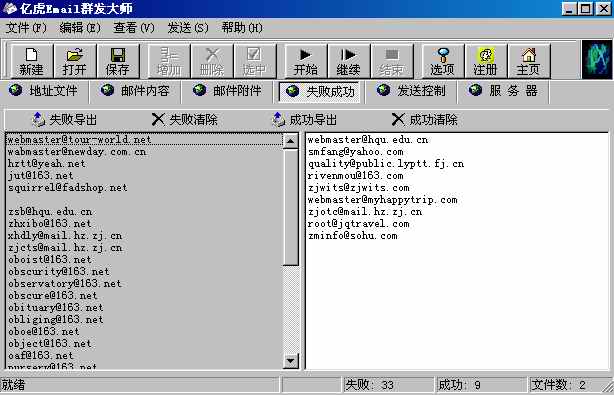Click the 失败: 33 status bar field
Image resolution: width=614 pixels, height=395 pixels.
[388, 385]
